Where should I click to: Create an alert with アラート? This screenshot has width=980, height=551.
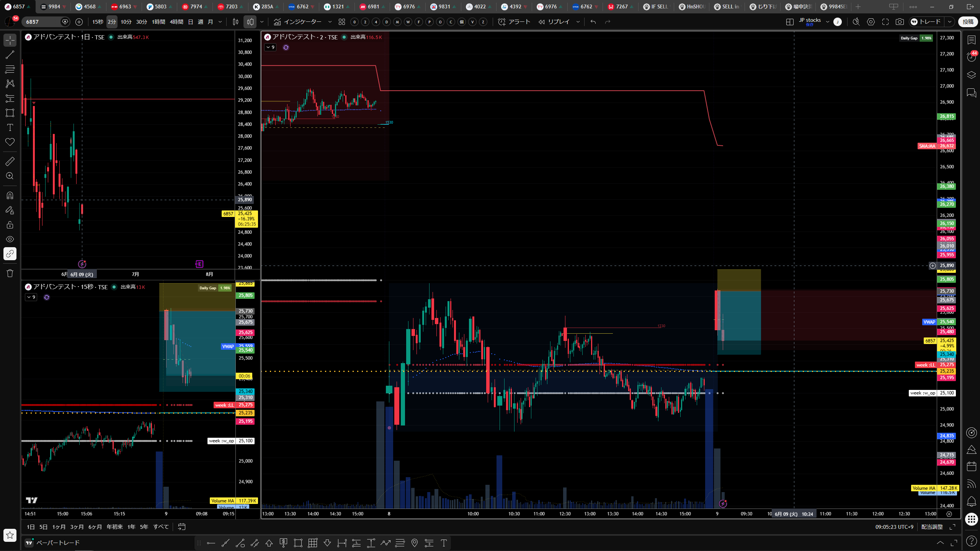(514, 22)
